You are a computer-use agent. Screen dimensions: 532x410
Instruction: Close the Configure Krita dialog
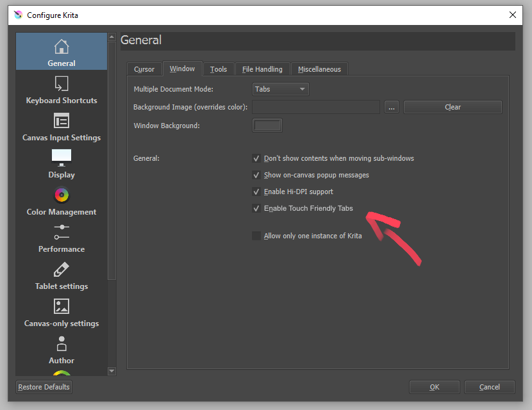tap(513, 15)
